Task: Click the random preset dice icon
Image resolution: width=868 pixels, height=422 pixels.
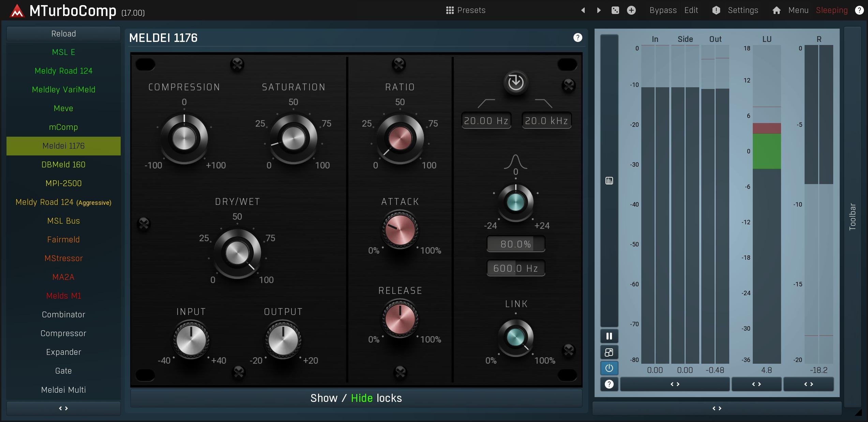Action: tap(615, 10)
